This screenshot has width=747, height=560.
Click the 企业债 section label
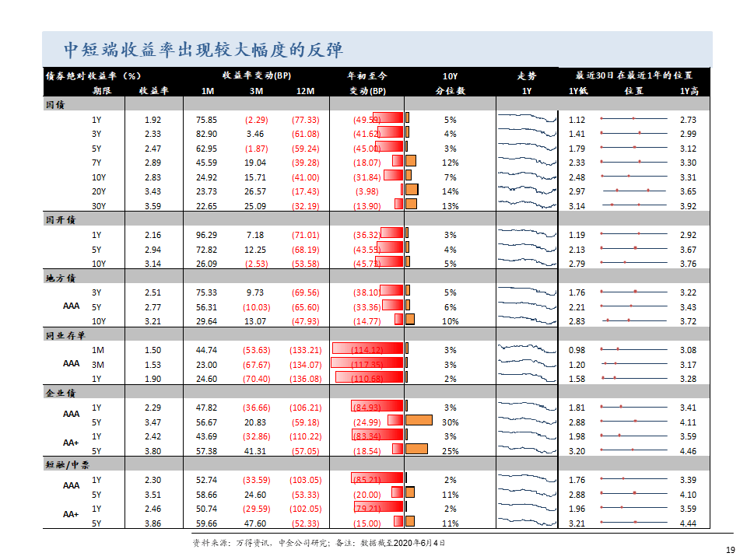click(61, 394)
